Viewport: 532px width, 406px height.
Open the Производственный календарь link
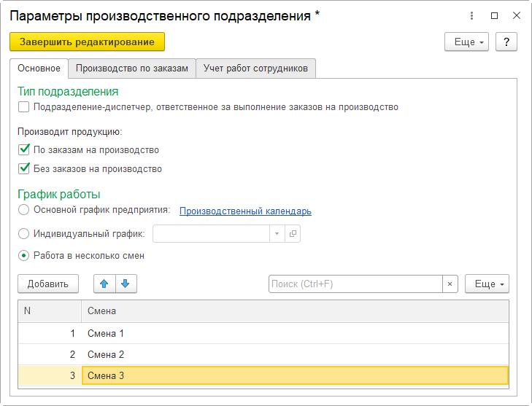click(x=245, y=211)
